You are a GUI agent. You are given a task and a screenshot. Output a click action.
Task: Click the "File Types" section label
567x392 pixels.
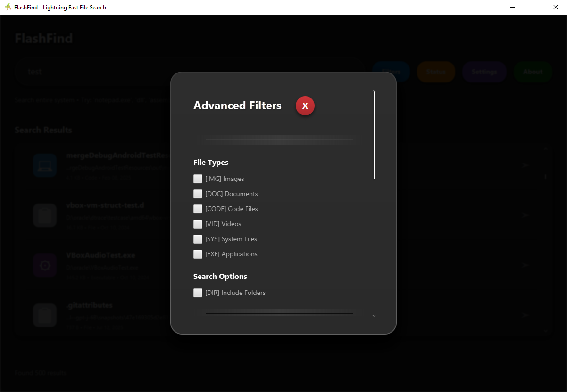point(211,163)
